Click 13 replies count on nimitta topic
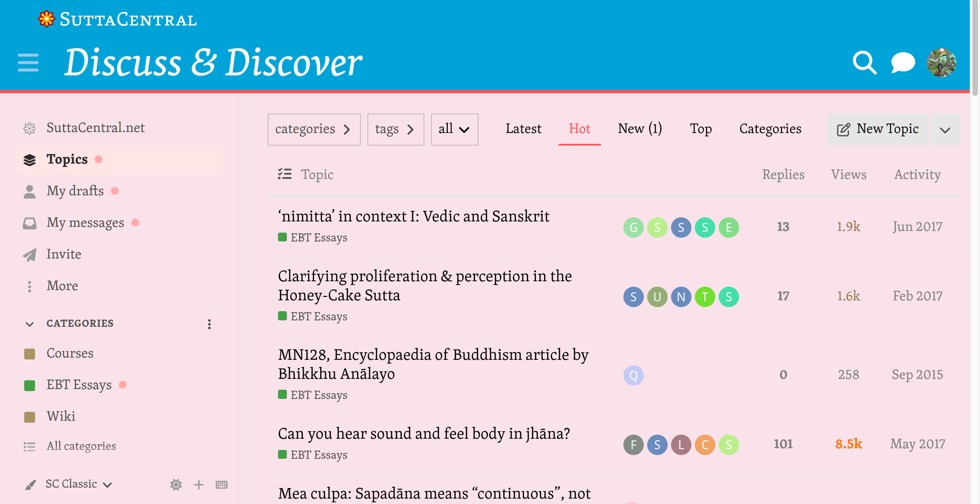 pos(783,227)
